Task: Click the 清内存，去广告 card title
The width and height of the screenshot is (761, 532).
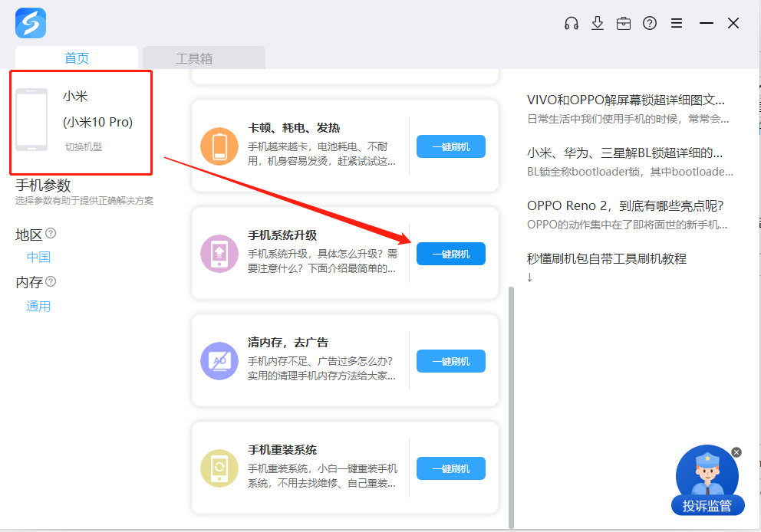Action: point(288,343)
